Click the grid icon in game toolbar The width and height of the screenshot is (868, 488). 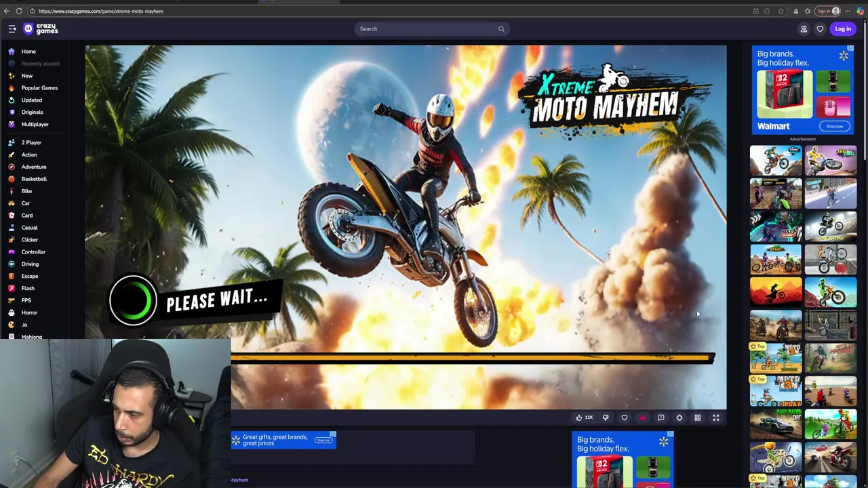(697, 418)
